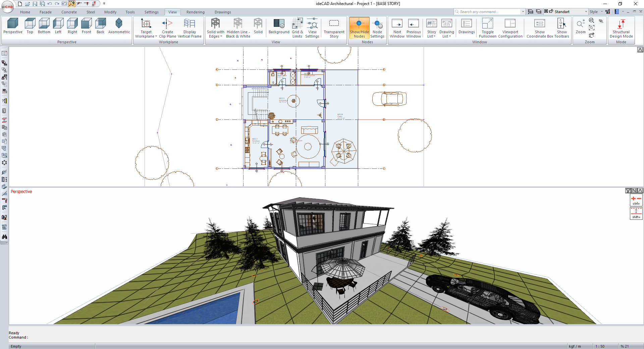Switch to the Front view
Screen dimensions: 644x349
point(86,26)
